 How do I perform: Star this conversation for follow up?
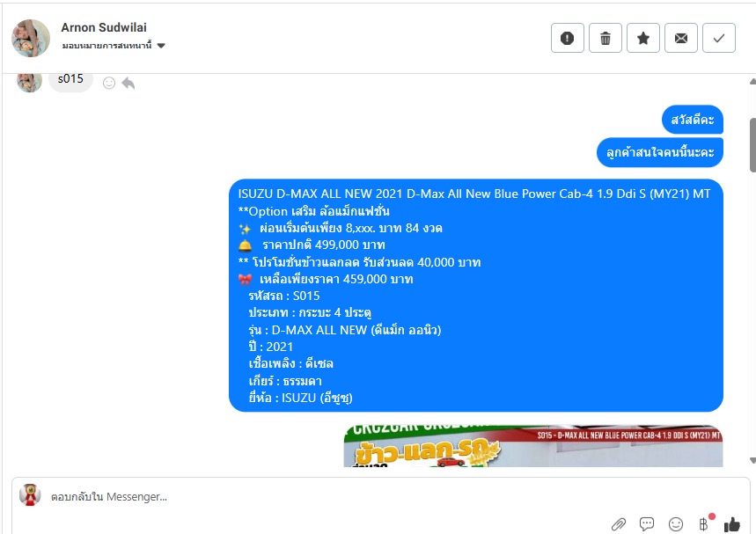[643, 38]
